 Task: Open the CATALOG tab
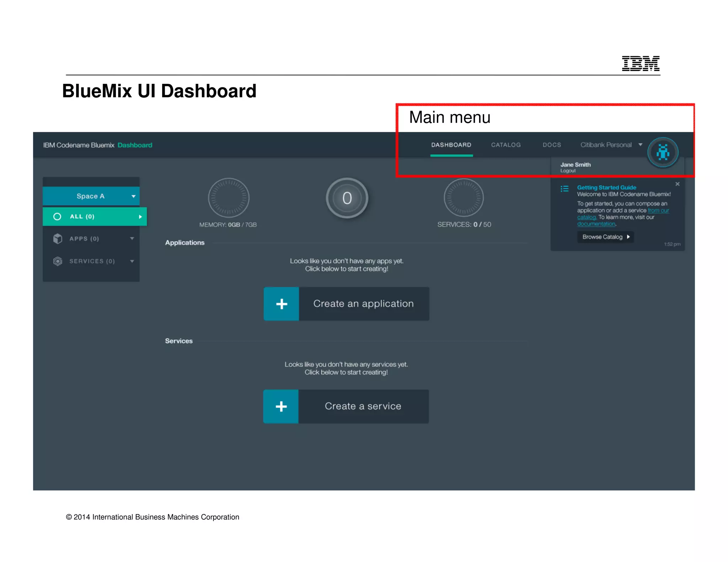click(506, 145)
